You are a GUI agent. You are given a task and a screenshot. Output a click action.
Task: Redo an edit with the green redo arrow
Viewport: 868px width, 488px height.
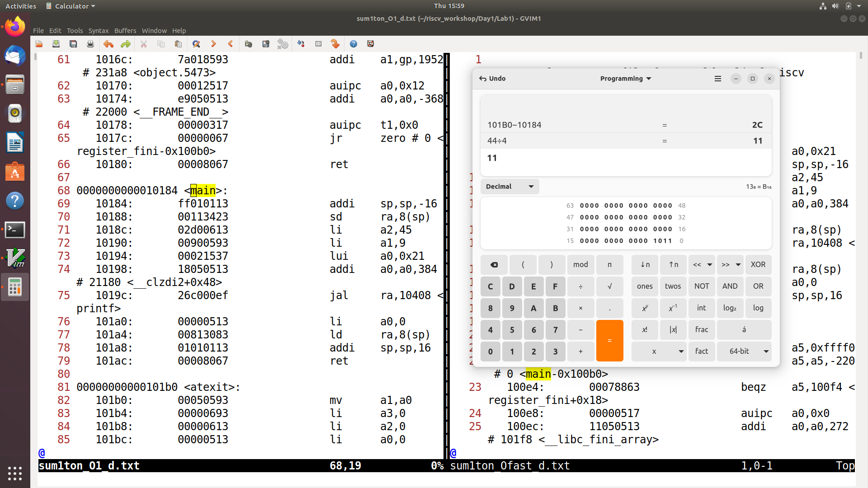click(x=125, y=44)
